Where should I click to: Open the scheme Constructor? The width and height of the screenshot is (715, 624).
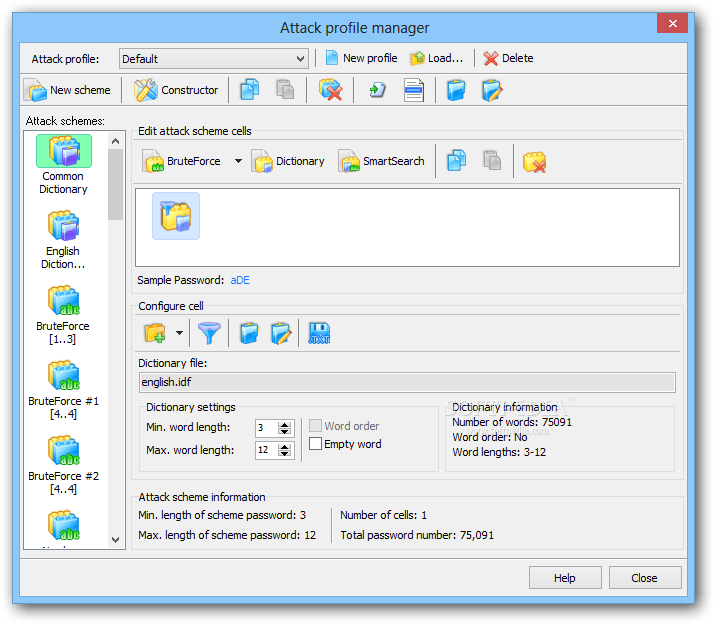pos(176,90)
